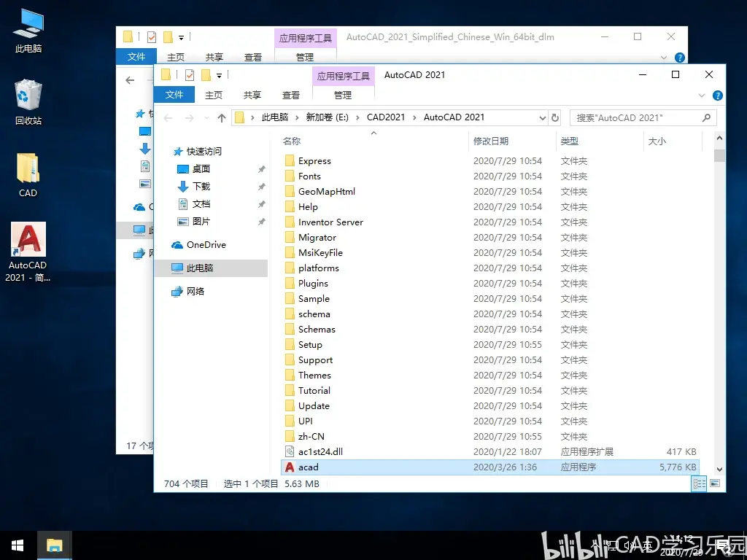Screen dimensions: 747x560
Task: Open the Customize Quick Access Toolbar dropdown
Action: 219,75
